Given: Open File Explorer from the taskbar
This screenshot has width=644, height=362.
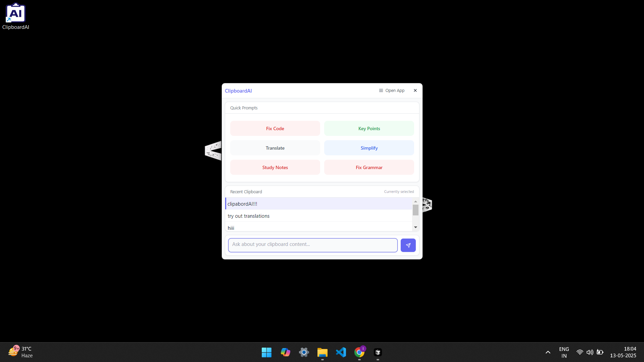Looking at the screenshot, I should coord(322,352).
